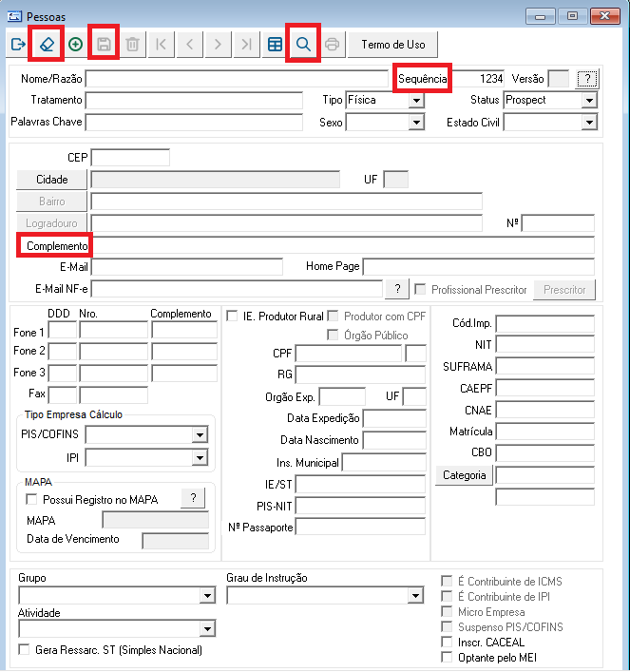Click the printer icon in the toolbar
This screenshot has height=672, width=630.
coord(332,44)
